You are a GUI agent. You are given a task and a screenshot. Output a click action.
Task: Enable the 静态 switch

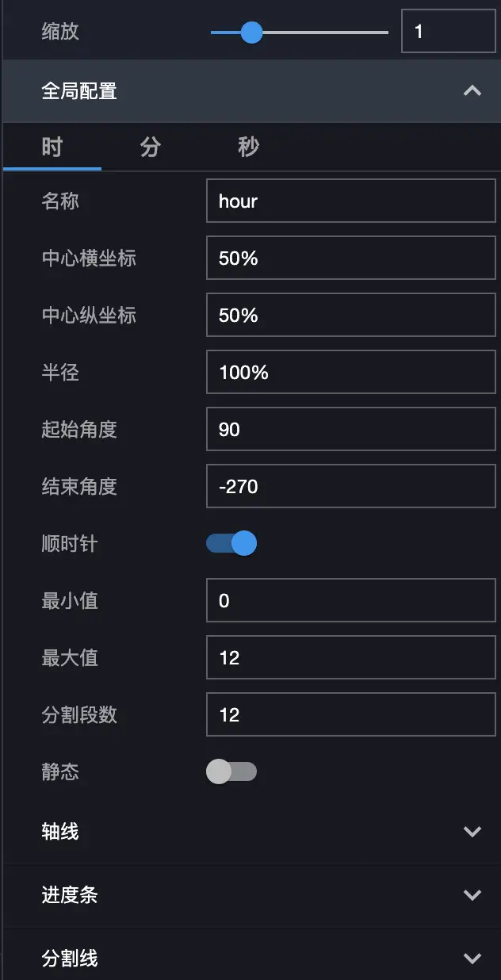click(231, 771)
